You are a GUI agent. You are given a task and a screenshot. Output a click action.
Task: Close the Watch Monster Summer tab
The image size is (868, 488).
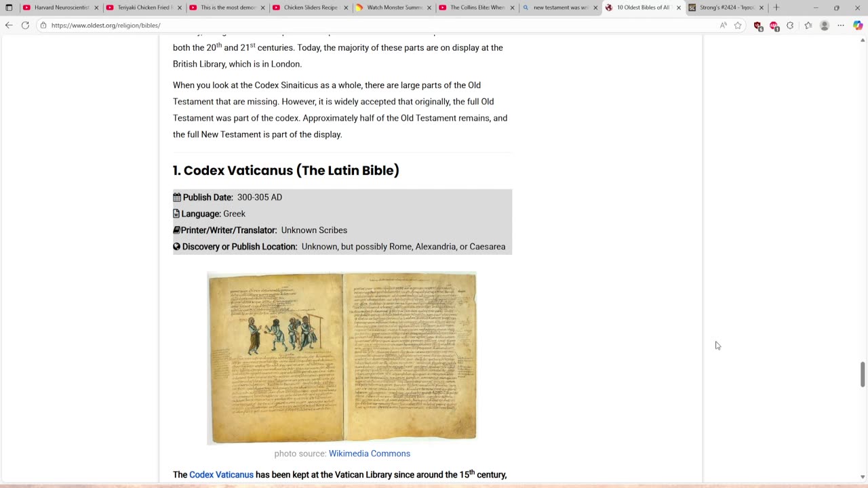tap(429, 8)
